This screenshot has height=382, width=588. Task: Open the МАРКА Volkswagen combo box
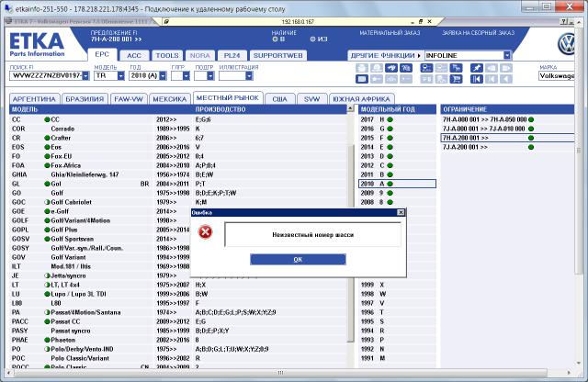pyautogui.click(x=557, y=75)
